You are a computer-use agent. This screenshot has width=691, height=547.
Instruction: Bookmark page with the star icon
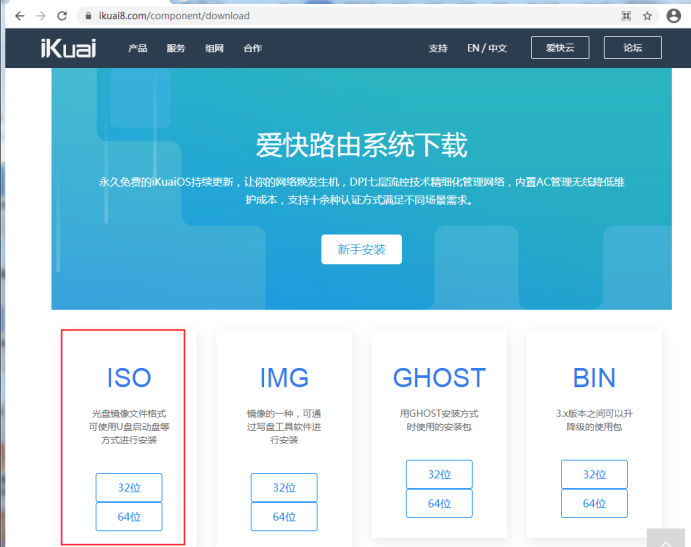(648, 16)
